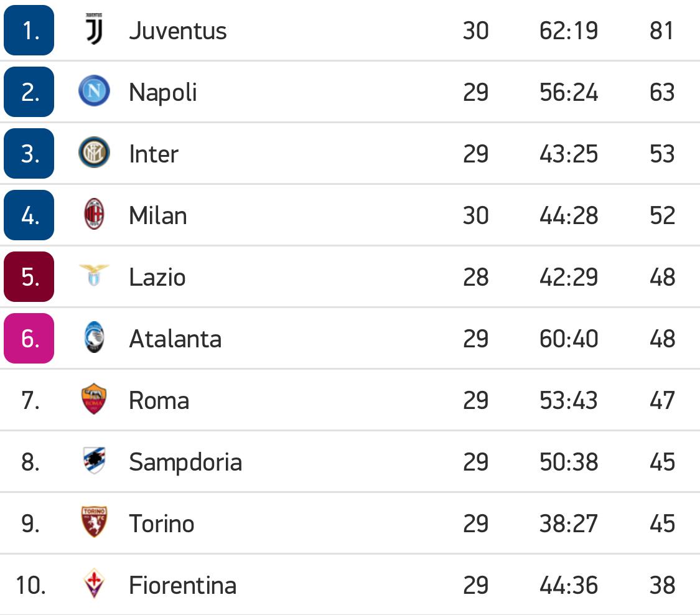Open the Juventus team name link
Image resolution: width=700 pixels, height=615 pixels.
pos(178,31)
